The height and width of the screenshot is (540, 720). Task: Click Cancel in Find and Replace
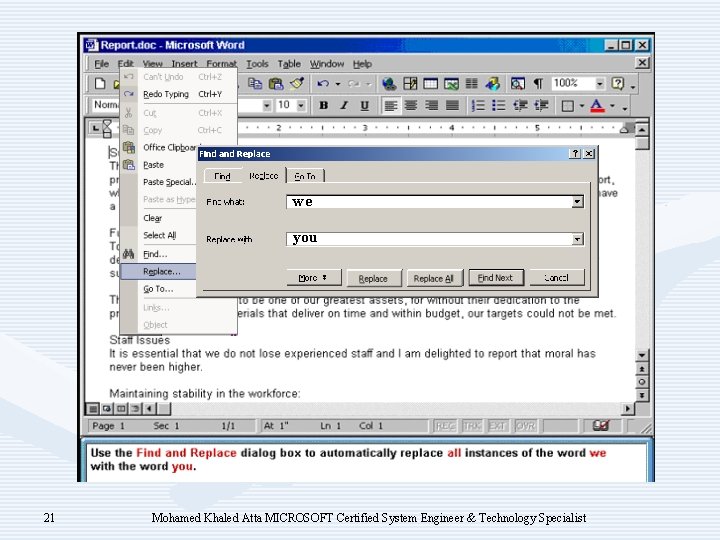click(x=557, y=278)
